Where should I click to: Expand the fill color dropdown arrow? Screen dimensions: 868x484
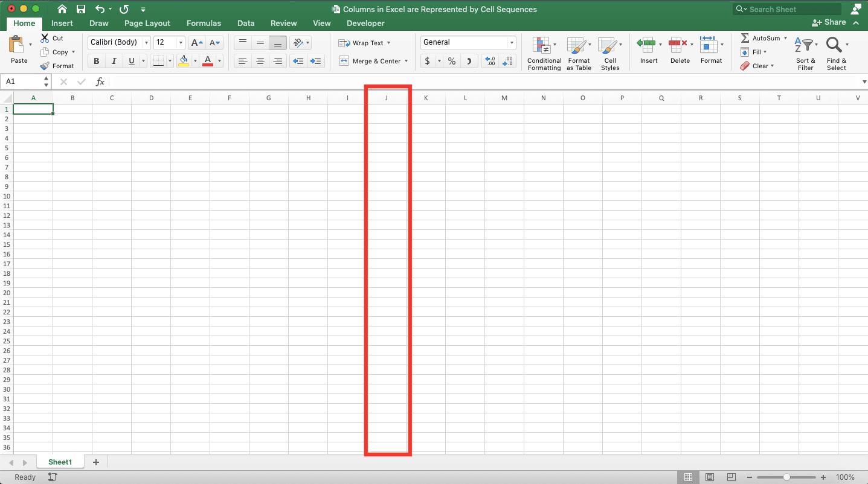194,61
